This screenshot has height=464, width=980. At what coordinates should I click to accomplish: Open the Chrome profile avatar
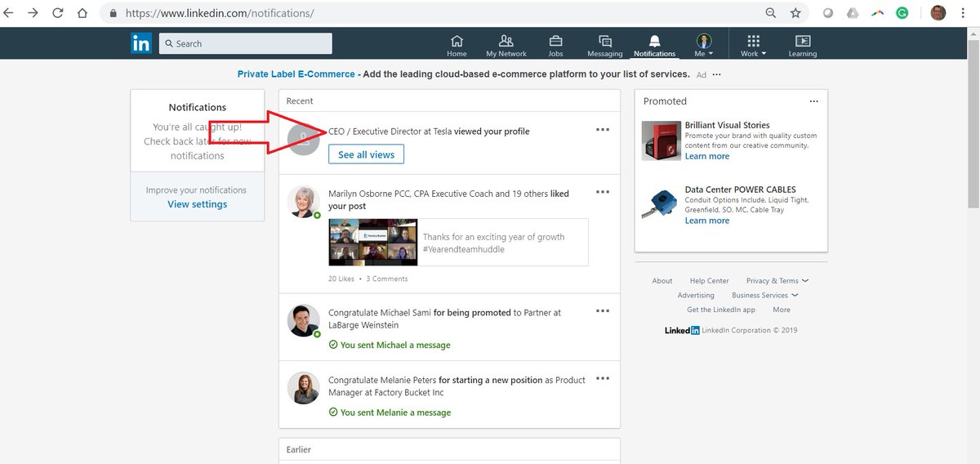pyautogui.click(x=938, y=13)
